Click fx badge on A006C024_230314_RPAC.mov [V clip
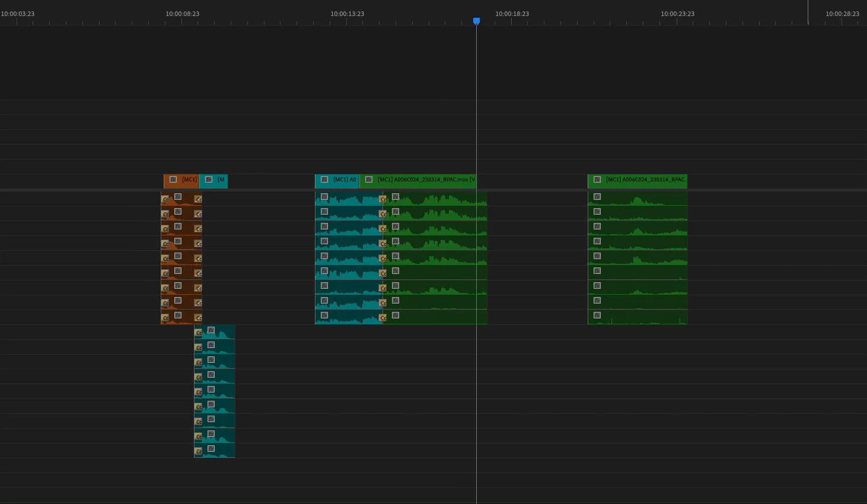 click(x=369, y=180)
